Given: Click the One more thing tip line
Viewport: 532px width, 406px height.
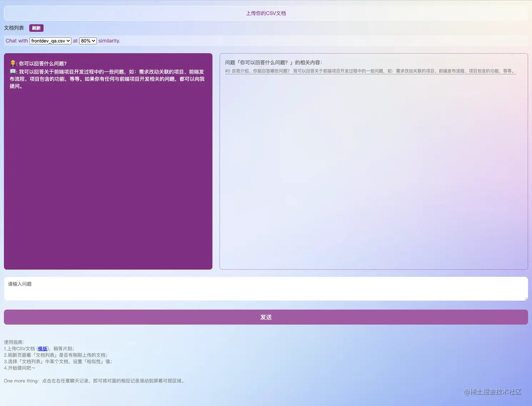Looking at the screenshot, I should 95,381.
